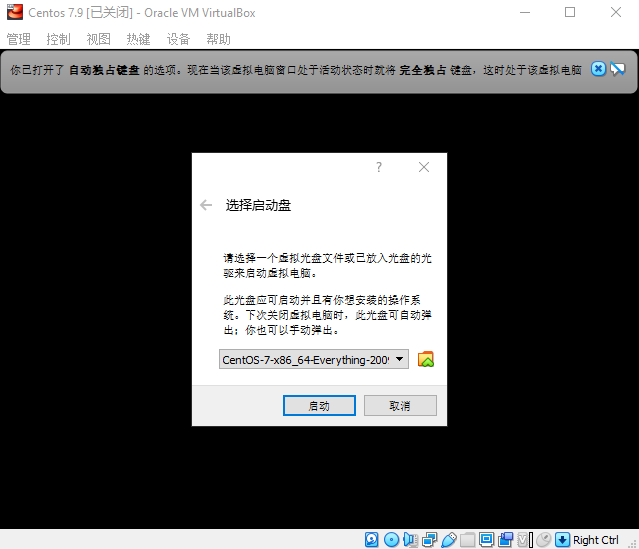
Task: Click the question mark help button
Action: tap(379, 167)
